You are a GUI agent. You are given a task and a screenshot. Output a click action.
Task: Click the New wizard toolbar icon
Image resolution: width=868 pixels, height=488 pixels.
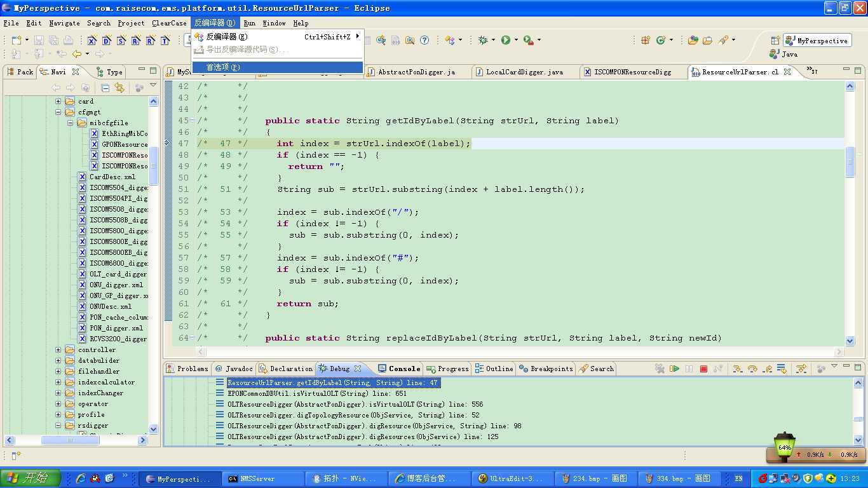click(x=16, y=40)
